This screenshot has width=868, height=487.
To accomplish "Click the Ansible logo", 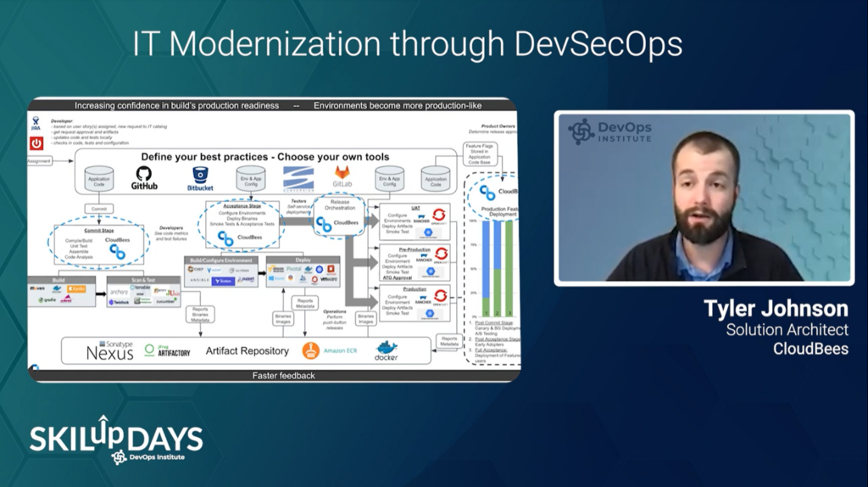I will point(199,280).
